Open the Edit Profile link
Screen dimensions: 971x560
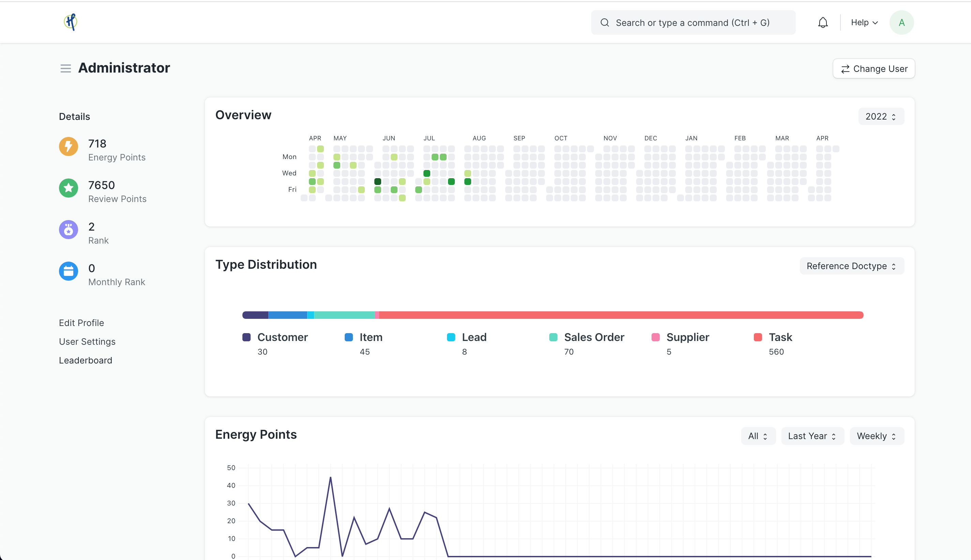81,323
